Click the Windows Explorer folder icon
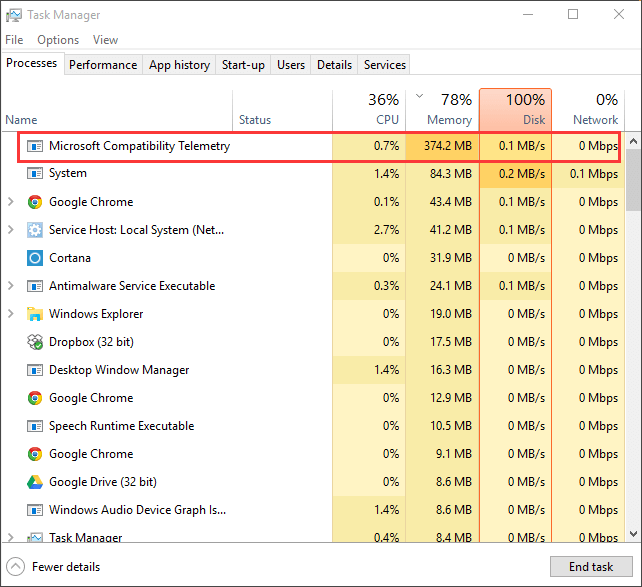Viewport: 642px width, 587px height. pyautogui.click(x=34, y=314)
